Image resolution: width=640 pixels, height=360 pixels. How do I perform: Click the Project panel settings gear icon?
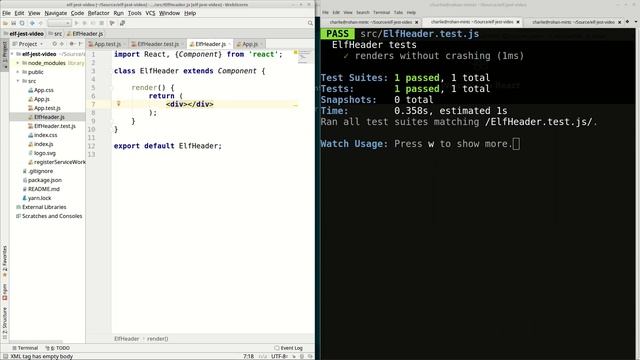point(71,44)
